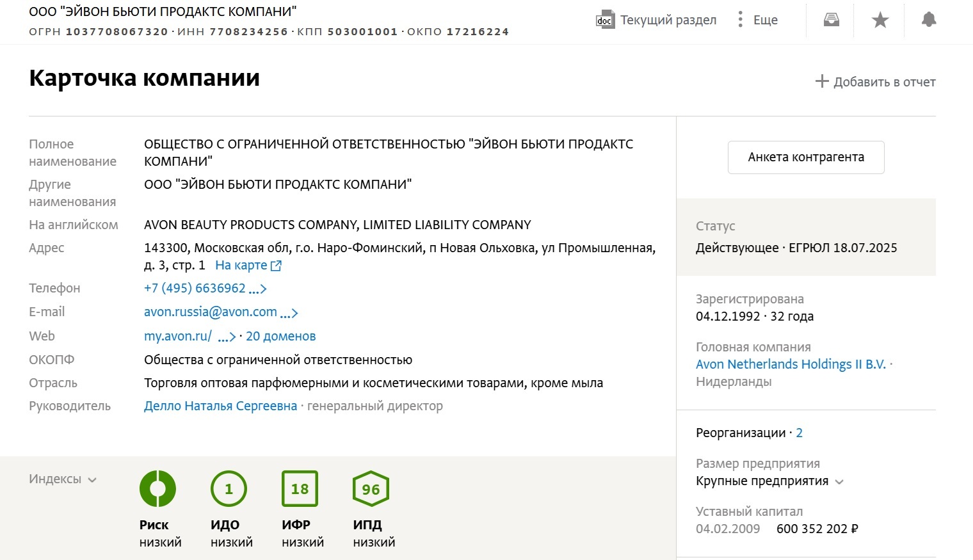Open the my.avon.ru/ website link
The width and height of the screenshot is (973, 560).
pos(178,337)
